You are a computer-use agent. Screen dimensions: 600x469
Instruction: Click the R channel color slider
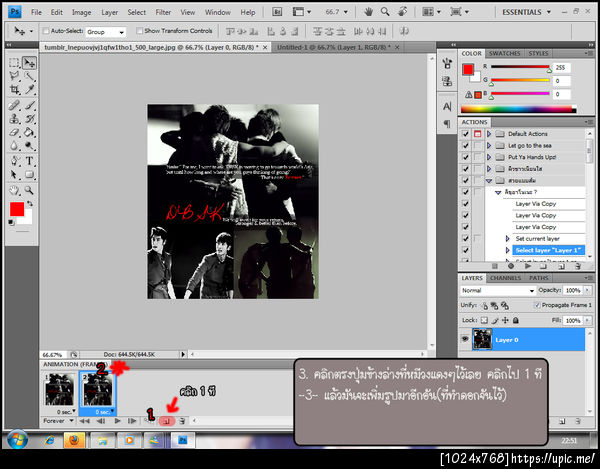(x=520, y=67)
